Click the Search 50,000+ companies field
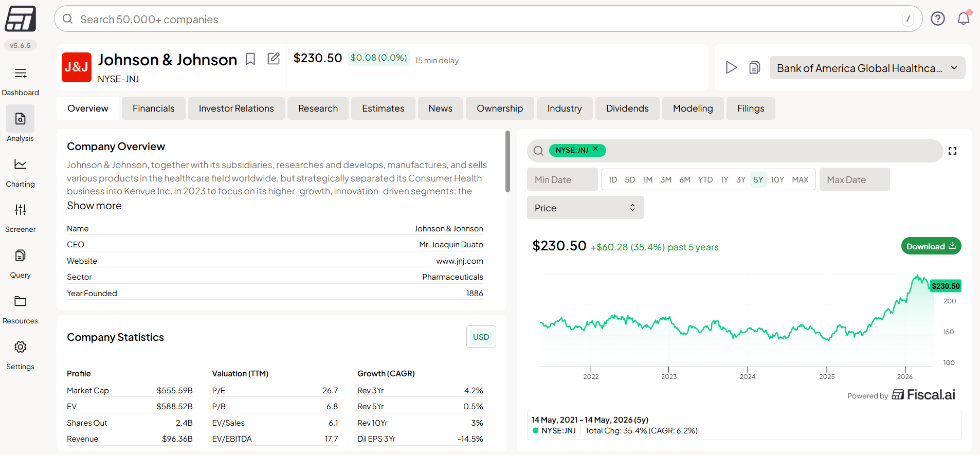The image size is (980, 455). [488, 19]
